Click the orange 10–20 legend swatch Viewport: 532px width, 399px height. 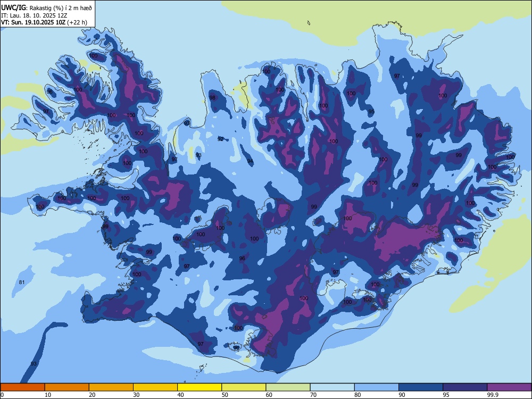(x=67, y=387)
